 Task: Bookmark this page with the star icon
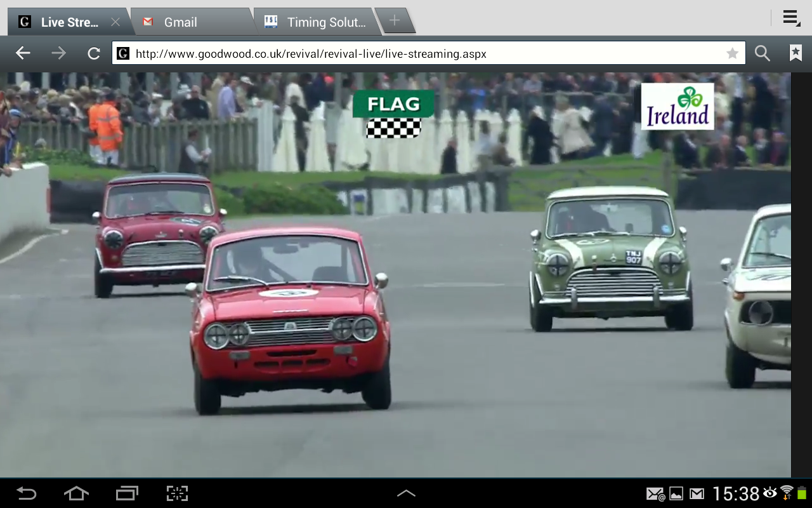[x=732, y=53]
